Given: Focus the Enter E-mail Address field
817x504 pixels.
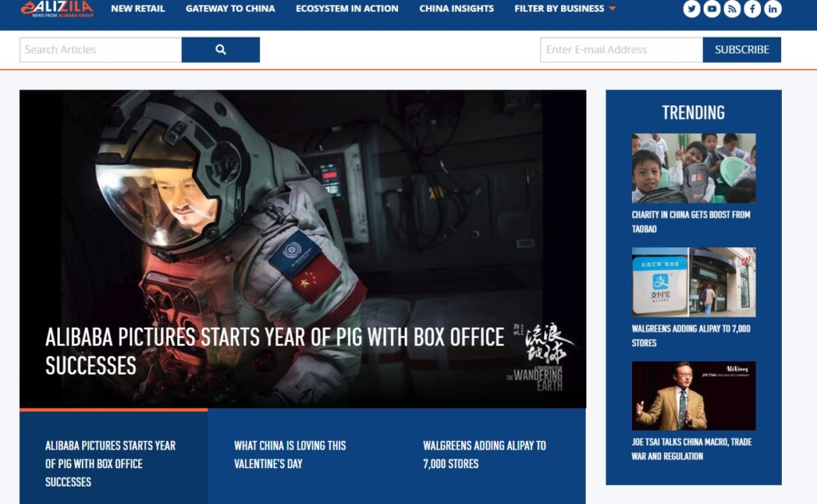Looking at the screenshot, I should pyautogui.click(x=622, y=49).
